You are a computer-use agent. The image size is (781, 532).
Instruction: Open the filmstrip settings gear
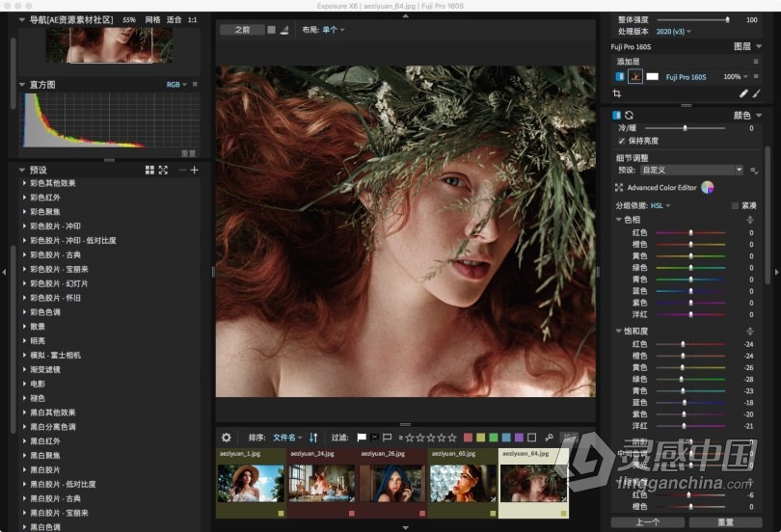(227, 438)
